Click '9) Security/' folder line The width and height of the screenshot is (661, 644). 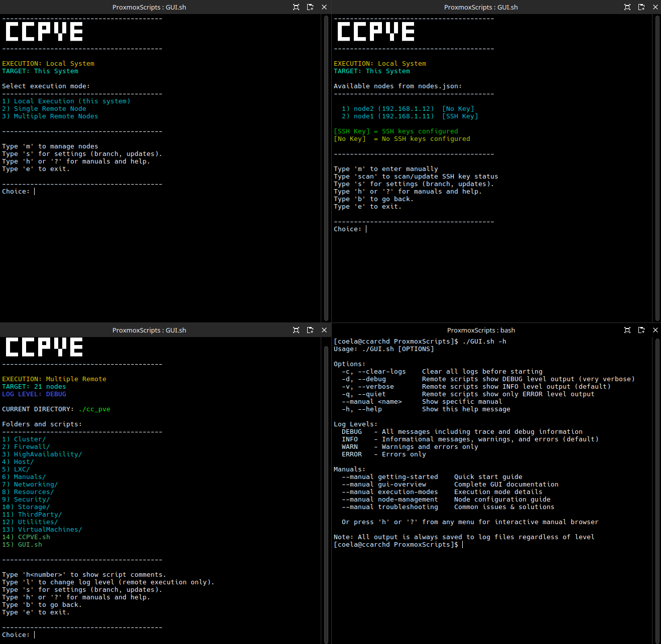[26, 500]
